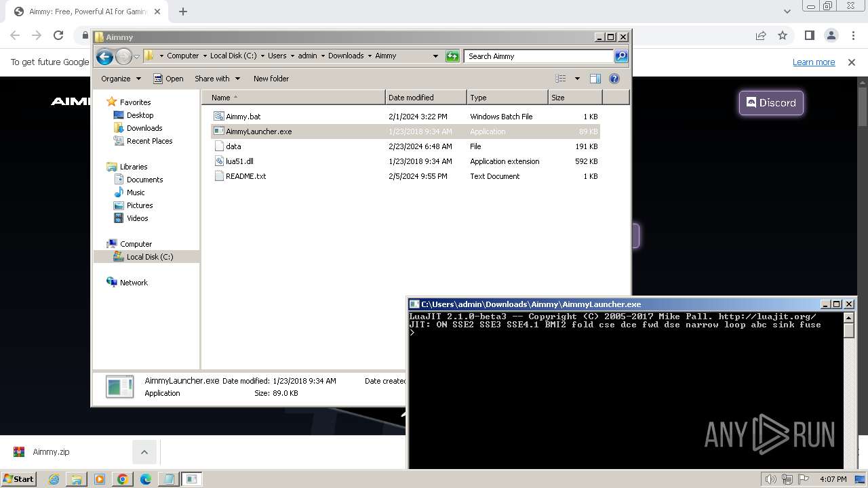Open the Videos library
This screenshot has height=488, width=868.
pos(137,218)
